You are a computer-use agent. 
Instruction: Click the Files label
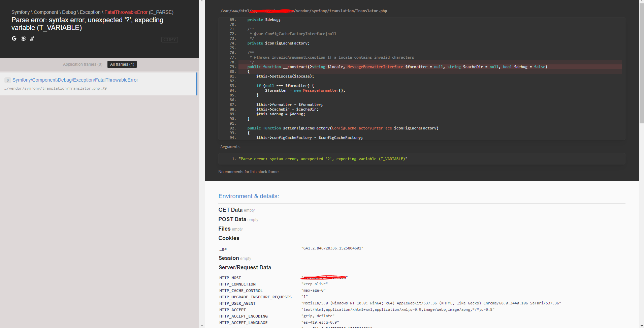(224, 229)
